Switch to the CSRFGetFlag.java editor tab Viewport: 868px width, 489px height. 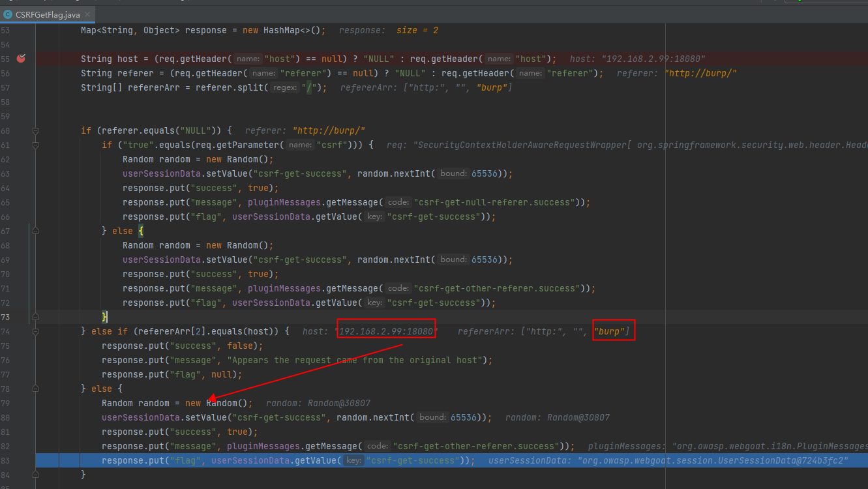48,14
